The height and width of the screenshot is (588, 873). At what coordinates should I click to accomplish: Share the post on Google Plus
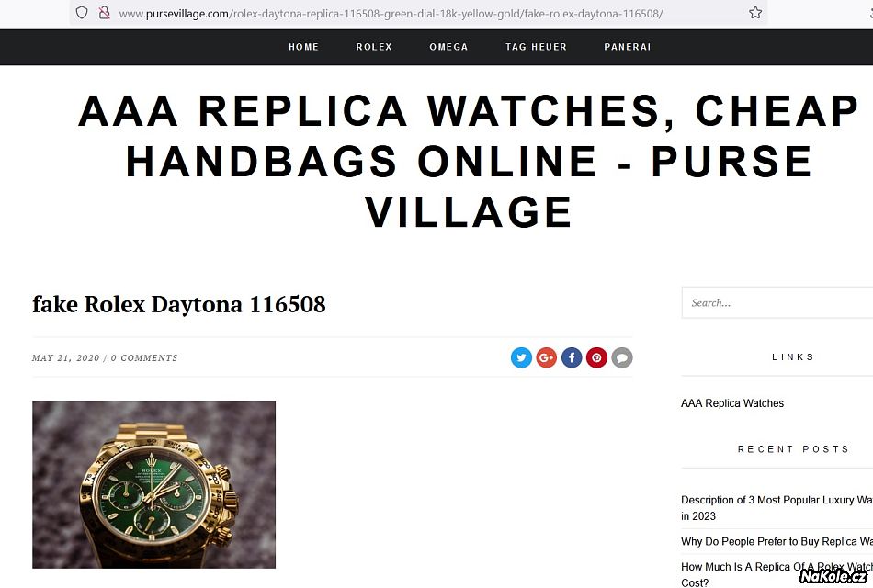pyautogui.click(x=546, y=357)
